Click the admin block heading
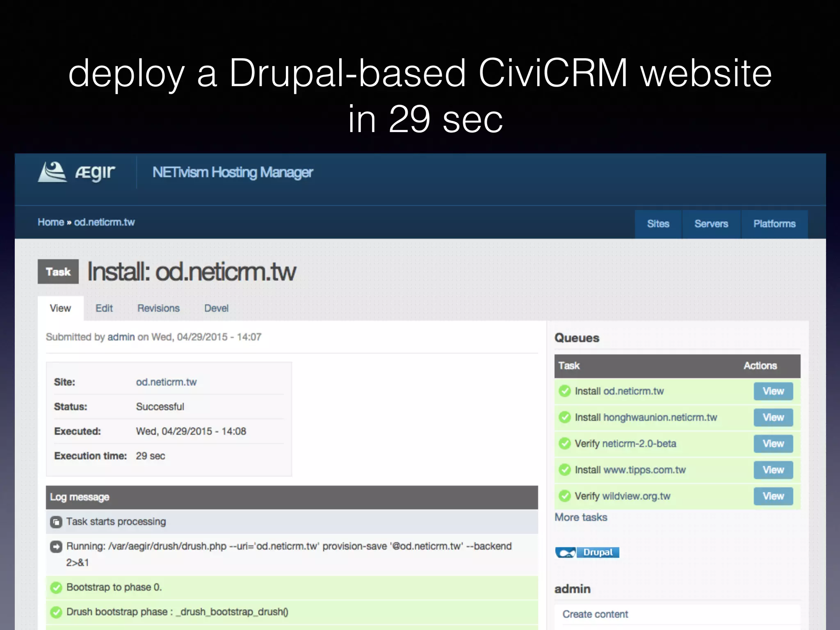This screenshot has width=840, height=630. pos(572,589)
